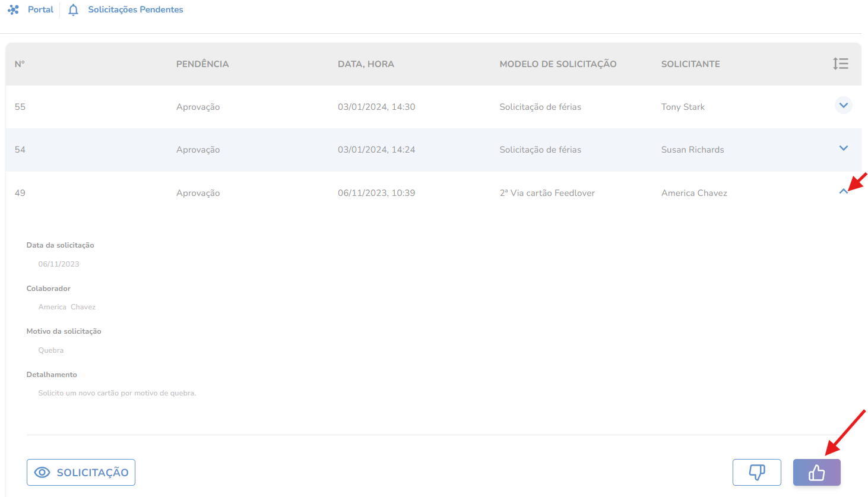Screen dimensions: 868x497
Task: Reject request with thumbs-down button
Action: [x=756, y=473]
